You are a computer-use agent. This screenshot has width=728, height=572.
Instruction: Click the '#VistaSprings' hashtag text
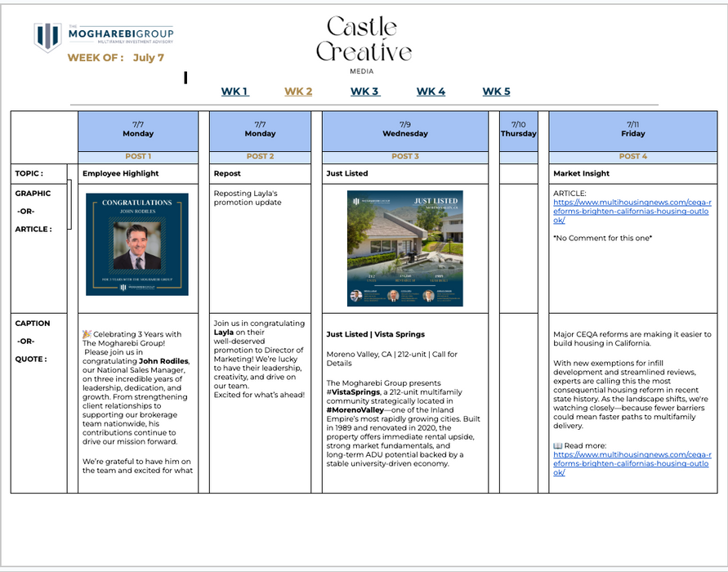click(353, 392)
